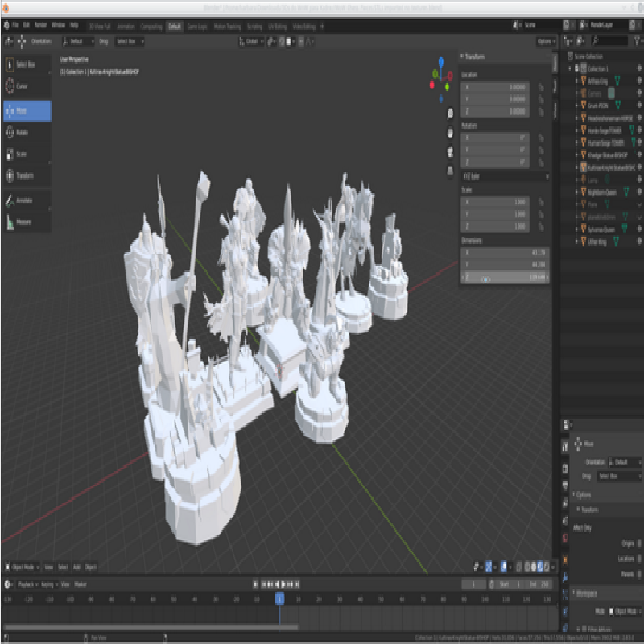This screenshot has width=644, height=644.
Task: Toggle visibility of Grunt PEON object
Action: (639, 105)
